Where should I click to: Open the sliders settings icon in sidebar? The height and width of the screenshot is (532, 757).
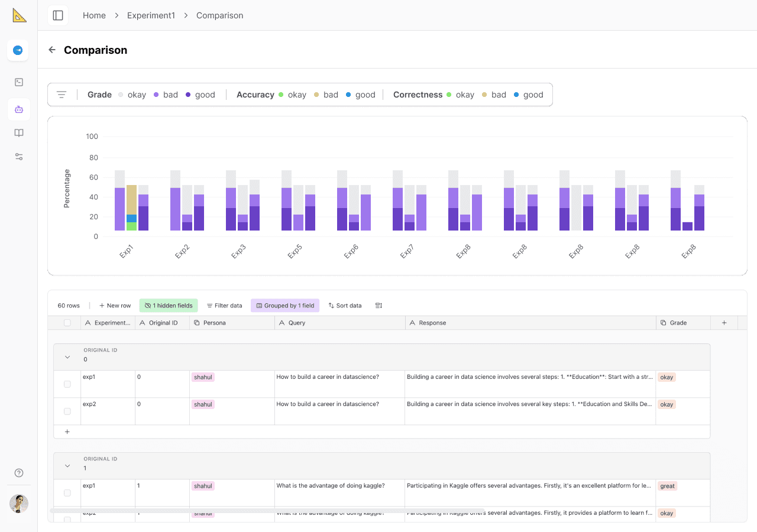pyautogui.click(x=19, y=157)
